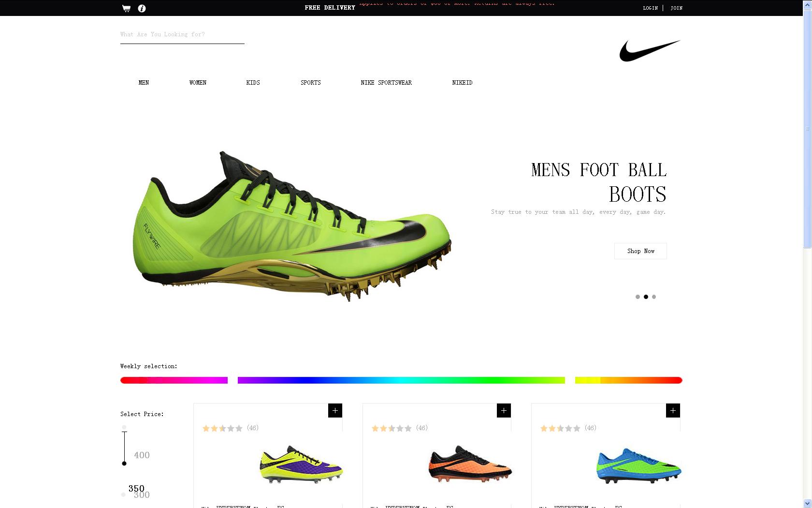
Task: Click the purple-to-green spectrum color bar
Action: [x=401, y=380]
